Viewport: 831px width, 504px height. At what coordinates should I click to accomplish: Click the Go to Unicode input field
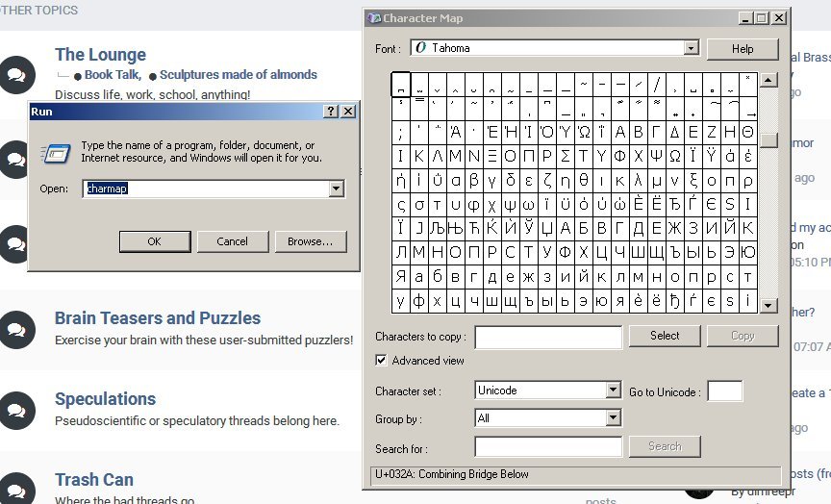(725, 391)
